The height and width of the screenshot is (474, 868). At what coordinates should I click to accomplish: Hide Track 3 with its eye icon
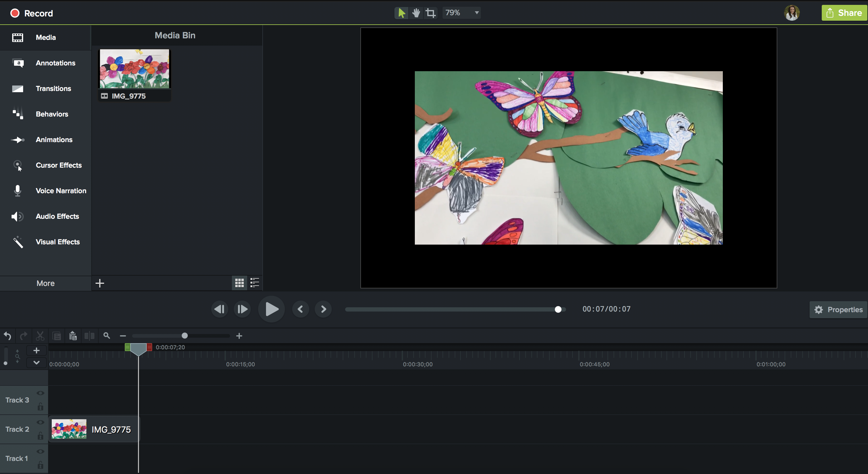point(40,393)
